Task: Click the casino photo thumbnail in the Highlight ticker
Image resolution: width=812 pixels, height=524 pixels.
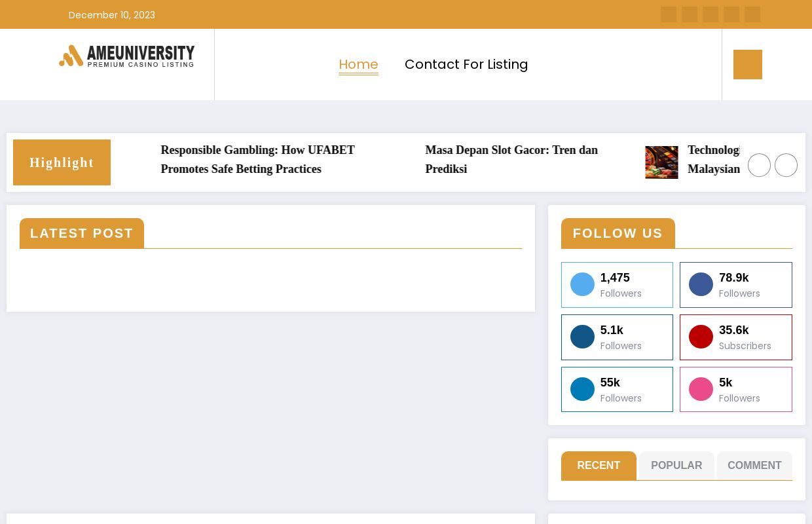Action: point(661,162)
